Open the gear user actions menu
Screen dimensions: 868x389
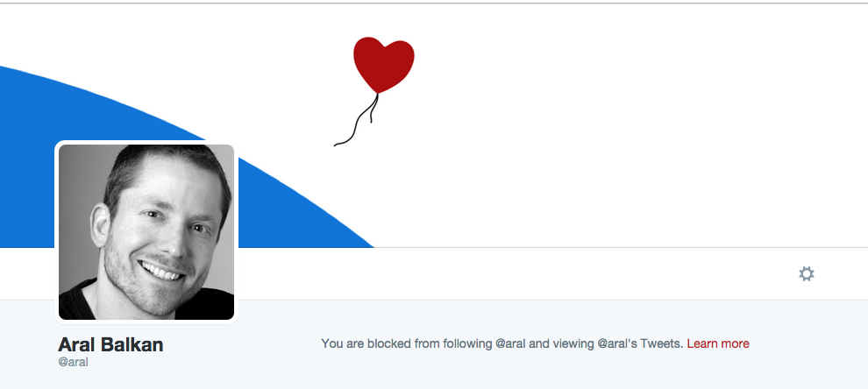(x=806, y=274)
